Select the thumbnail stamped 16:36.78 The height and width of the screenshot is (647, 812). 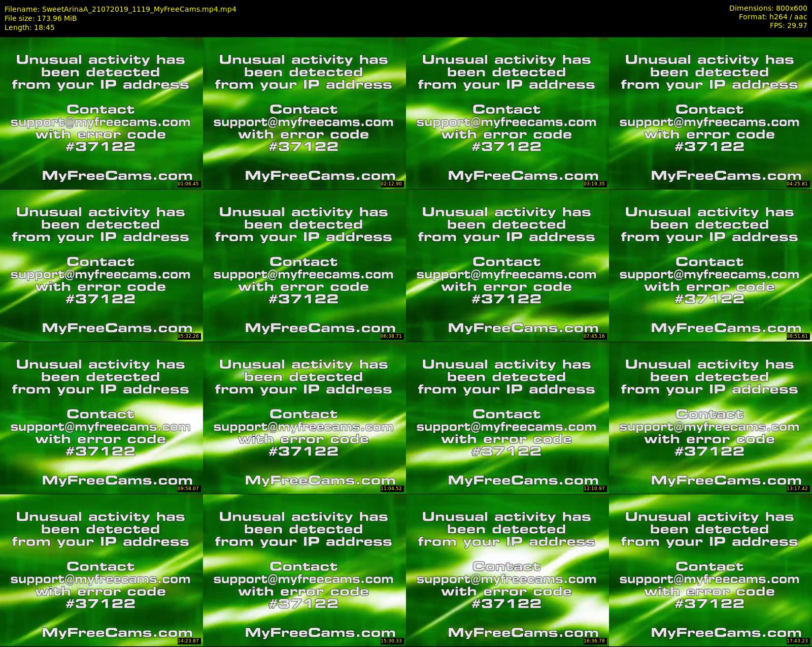[507, 570]
